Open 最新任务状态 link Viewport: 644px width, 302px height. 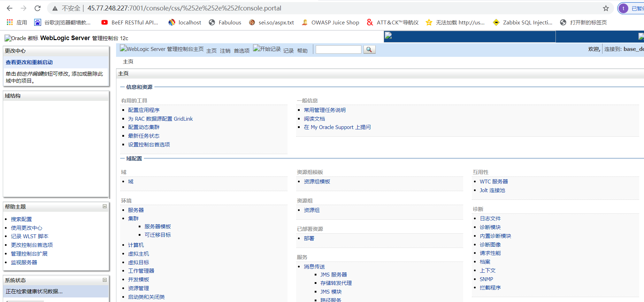coord(144,136)
